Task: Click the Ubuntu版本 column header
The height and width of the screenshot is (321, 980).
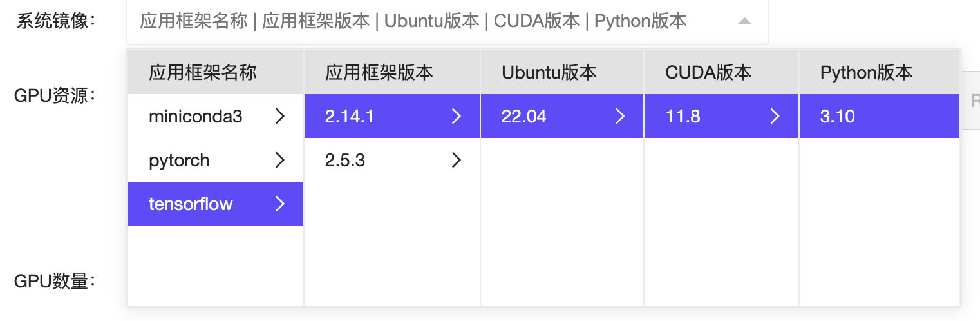Action: [x=549, y=72]
